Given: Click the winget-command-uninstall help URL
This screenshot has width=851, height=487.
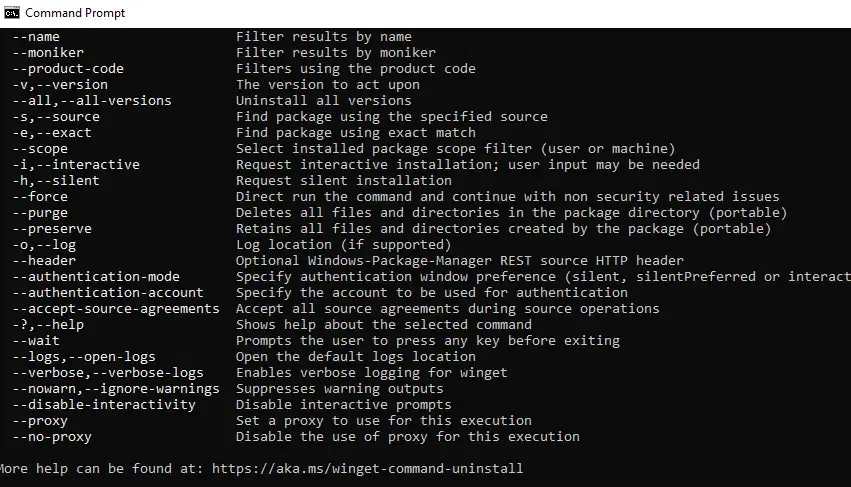Looking at the screenshot, I should [x=367, y=469].
